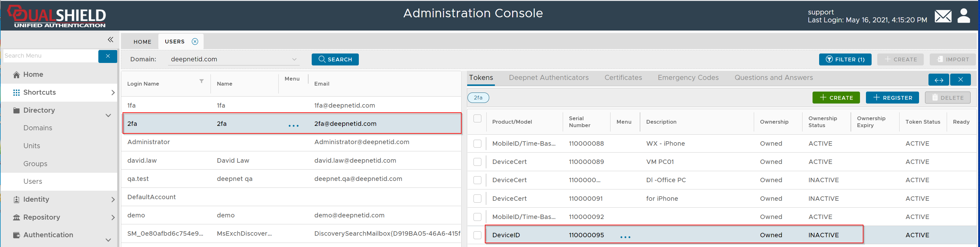The image size is (980, 247).
Task: Open the Emergency Codes tab
Action: click(688, 78)
